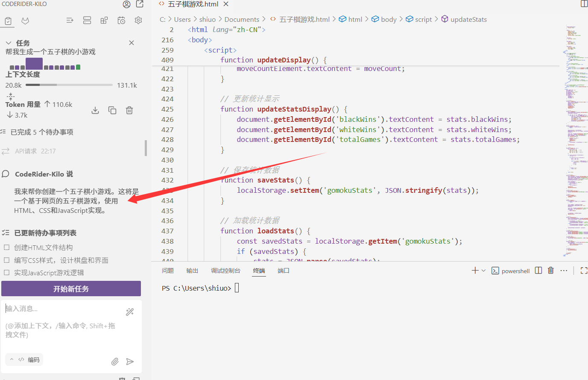This screenshot has height=380, width=588.
Task: Click the body breadcrumb item
Action: [384, 20]
